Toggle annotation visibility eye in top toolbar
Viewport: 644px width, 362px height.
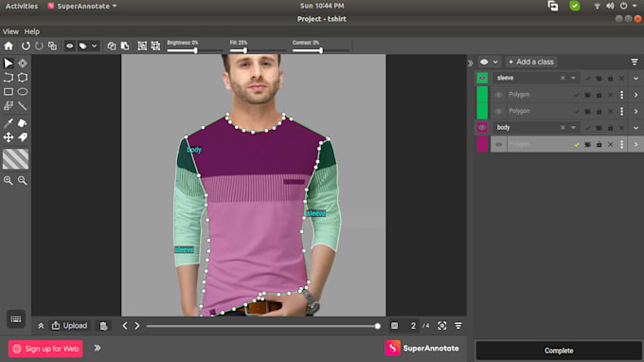69,46
